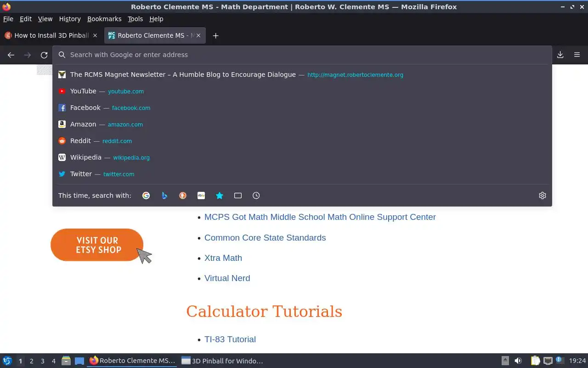Viewport: 588px width, 368px height.
Task: Open the taskbar application launcher menu
Action: coord(7,361)
